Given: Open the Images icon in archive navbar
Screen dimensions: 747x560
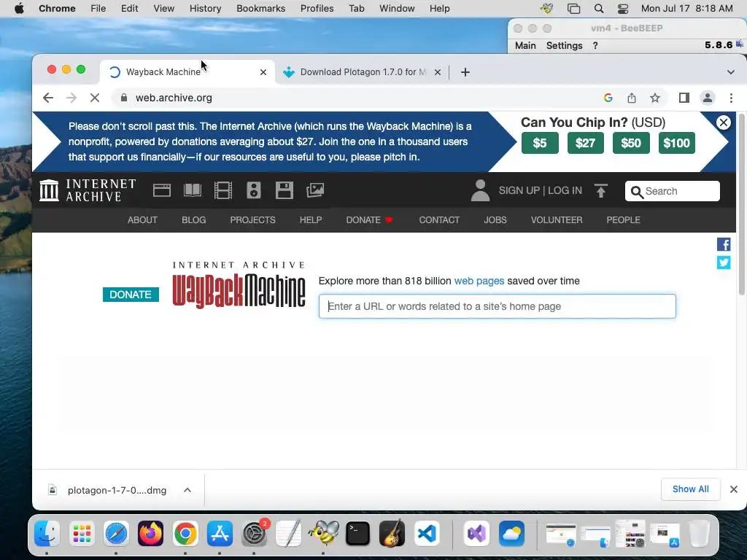Looking at the screenshot, I should 315,190.
